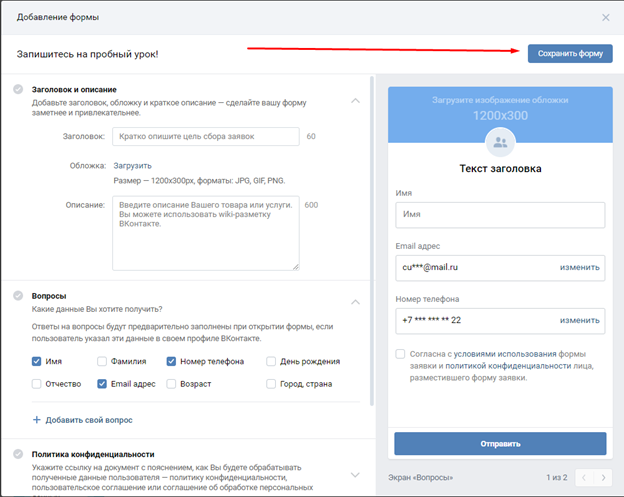The width and height of the screenshot is (624, 497).
Task: Click the resize grip of Описание textarea
Action: [296, 267]
